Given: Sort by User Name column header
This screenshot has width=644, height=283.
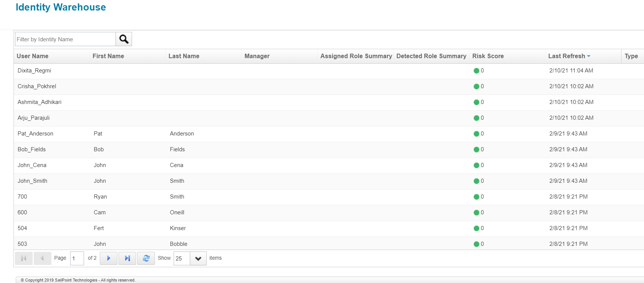Looking at the screenshot, I should [x=33, y=56].
